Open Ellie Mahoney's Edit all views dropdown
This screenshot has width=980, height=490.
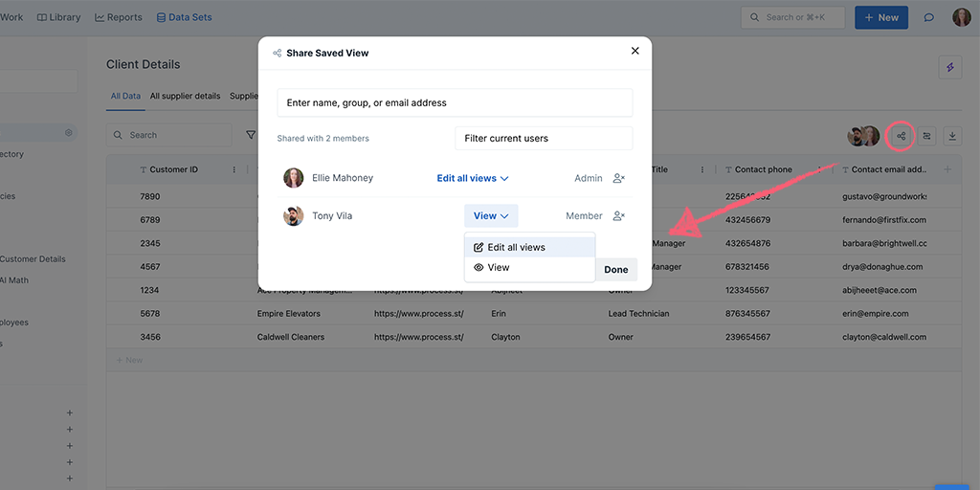click(x=473, y=178)
